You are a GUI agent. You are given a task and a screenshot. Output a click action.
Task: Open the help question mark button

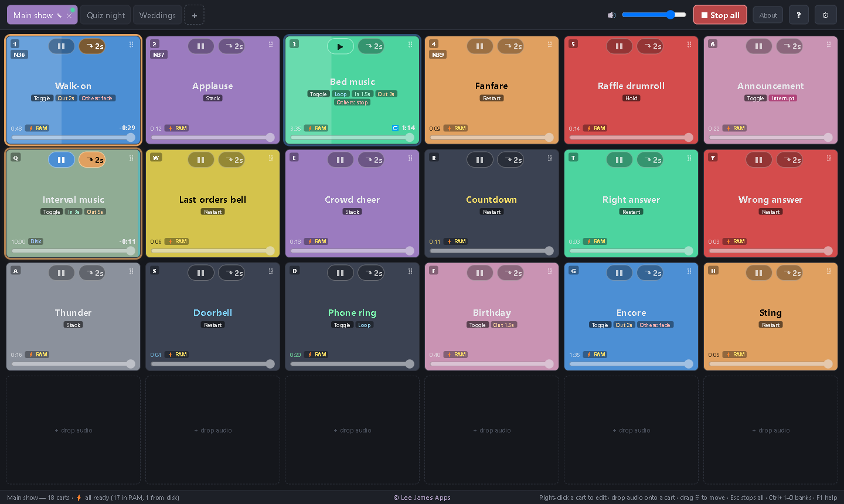click(798, 15)
